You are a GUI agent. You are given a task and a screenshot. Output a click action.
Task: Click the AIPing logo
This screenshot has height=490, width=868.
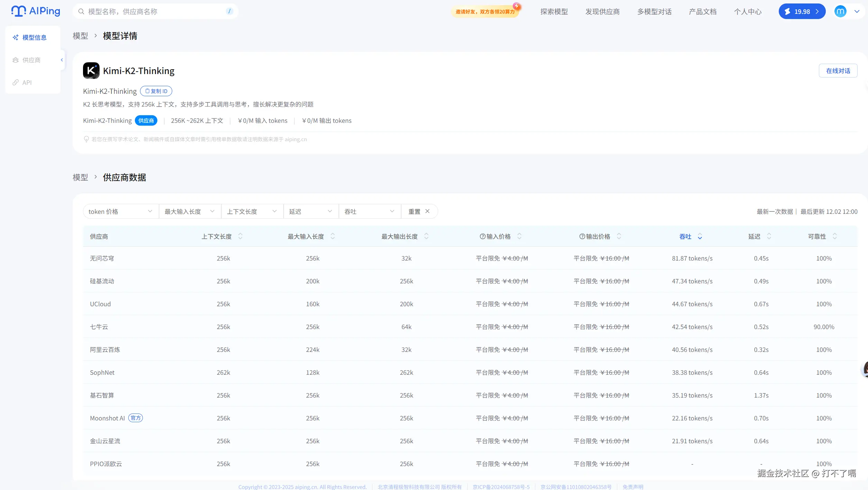pyautogui.click(x=36, y=11)
